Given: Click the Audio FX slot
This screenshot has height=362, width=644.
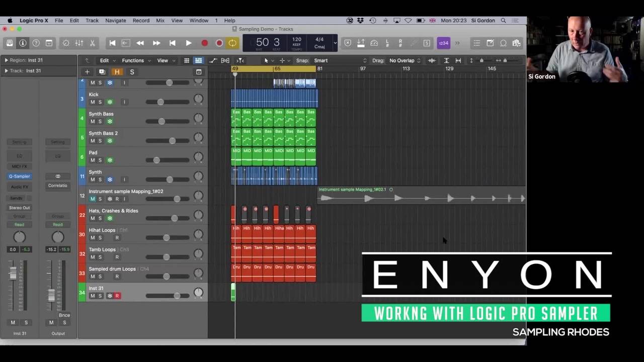Looking at the screenshot, I should [x=19, y=187].
